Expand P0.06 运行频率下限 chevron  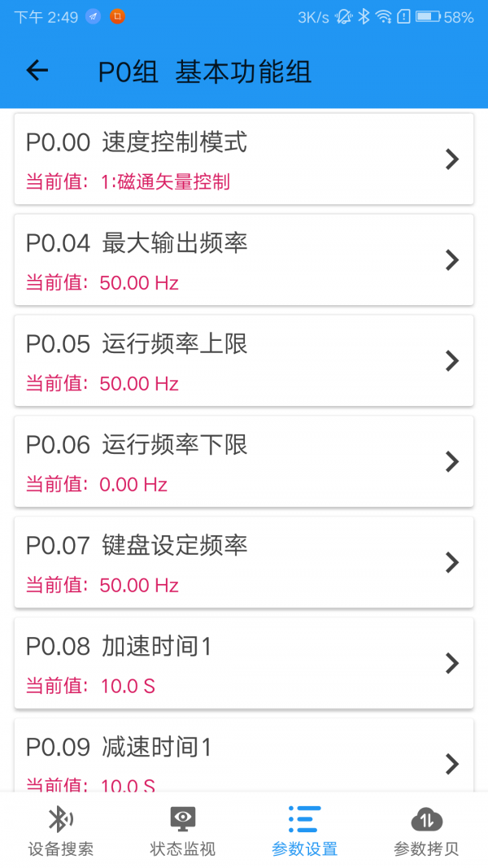[x=452, y=461]
